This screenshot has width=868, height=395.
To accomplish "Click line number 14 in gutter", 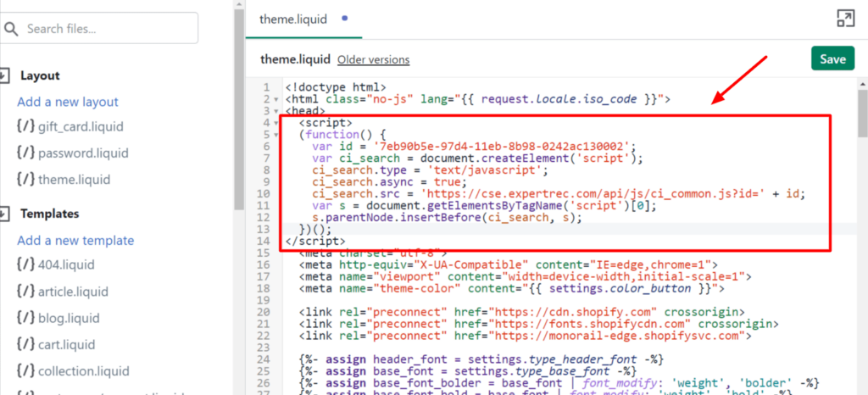I will tap(264, 242).
